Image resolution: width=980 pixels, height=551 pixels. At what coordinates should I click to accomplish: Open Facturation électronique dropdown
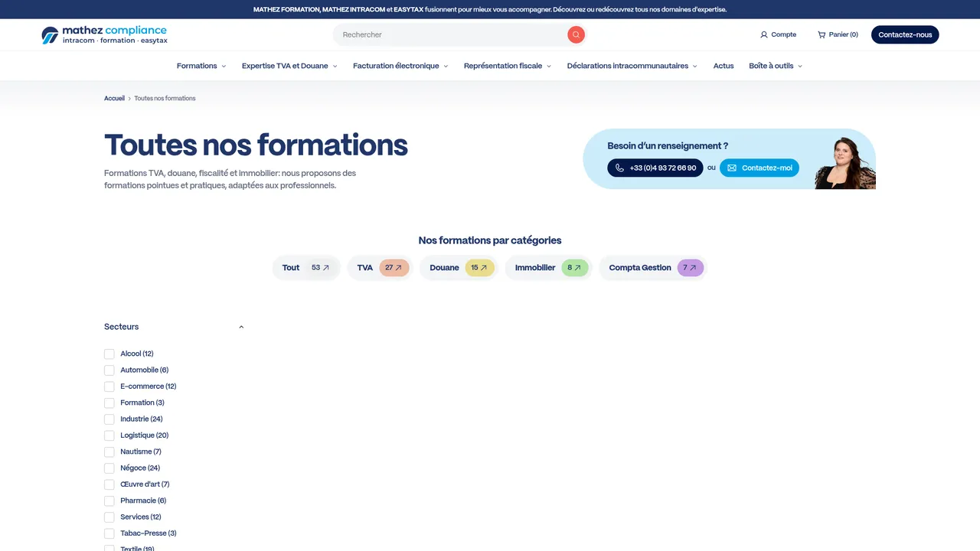[400, 66]
